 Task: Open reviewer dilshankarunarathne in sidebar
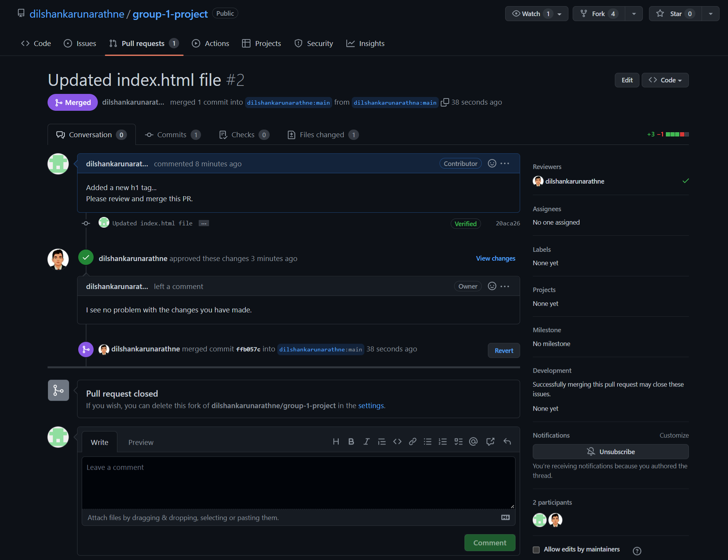pos(575,181)
